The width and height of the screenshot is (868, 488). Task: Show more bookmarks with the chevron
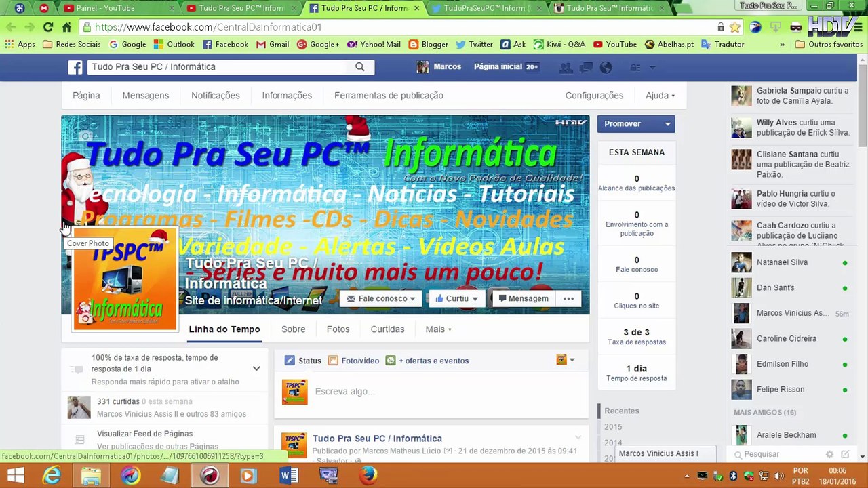pyautogui.click(x=782, y=44)
